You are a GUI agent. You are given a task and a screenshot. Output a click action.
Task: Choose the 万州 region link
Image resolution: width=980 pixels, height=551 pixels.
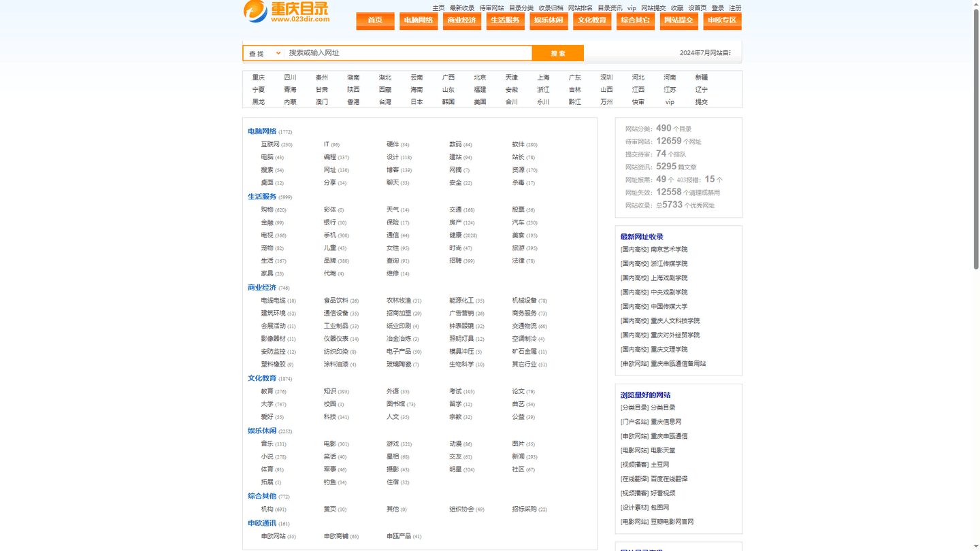click(x=606, y=102)
